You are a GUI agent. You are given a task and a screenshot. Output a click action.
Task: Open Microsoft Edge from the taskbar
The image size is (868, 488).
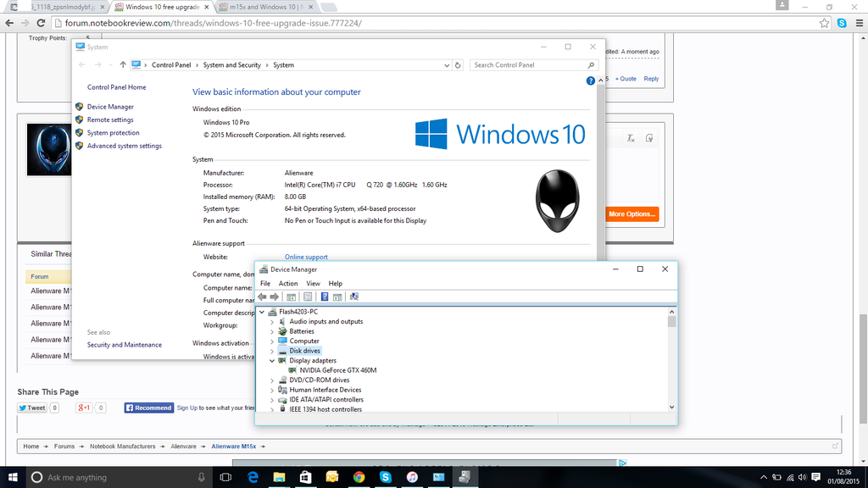253,477
